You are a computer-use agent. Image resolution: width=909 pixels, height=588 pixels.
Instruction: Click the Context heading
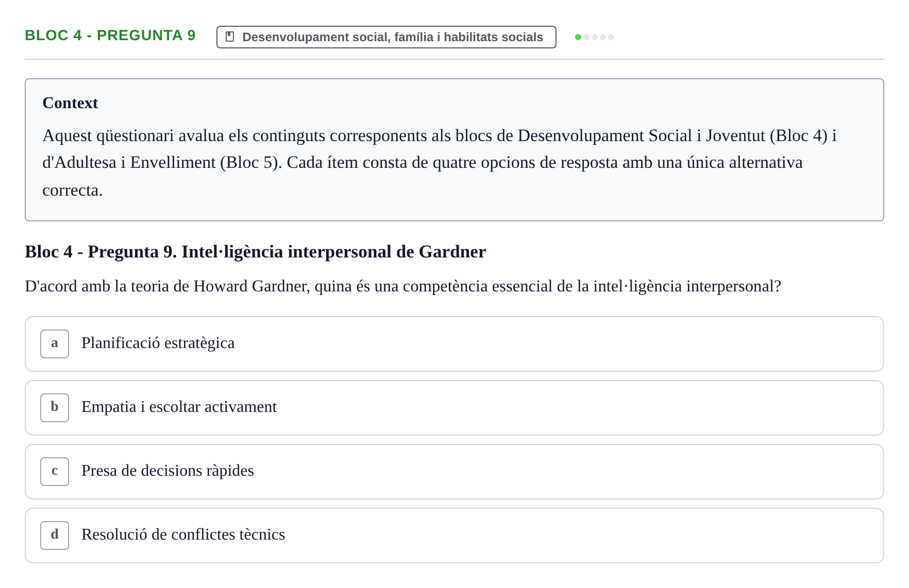coord(70,103)
